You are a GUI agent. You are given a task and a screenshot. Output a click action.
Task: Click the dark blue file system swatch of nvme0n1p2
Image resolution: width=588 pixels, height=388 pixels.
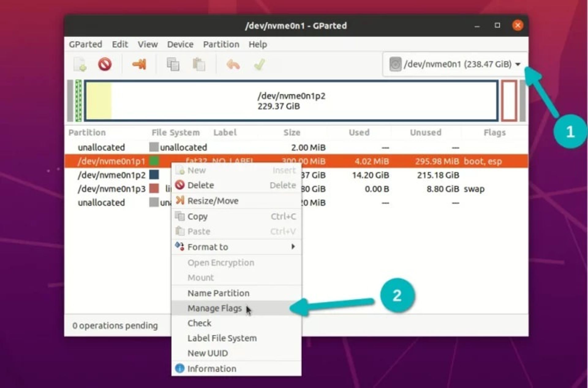pyautogui.click(x=154, y=174)
